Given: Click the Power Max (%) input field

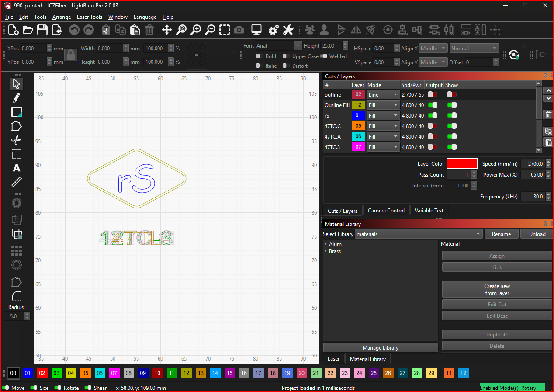Looking at the screenshot, I should [533, 174].
